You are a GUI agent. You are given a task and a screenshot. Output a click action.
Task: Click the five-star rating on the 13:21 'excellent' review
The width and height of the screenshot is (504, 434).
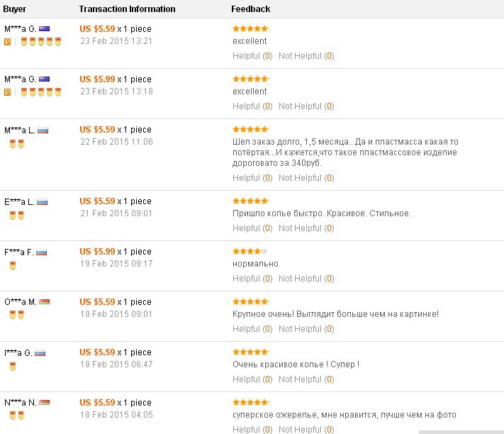click(250, 28)
